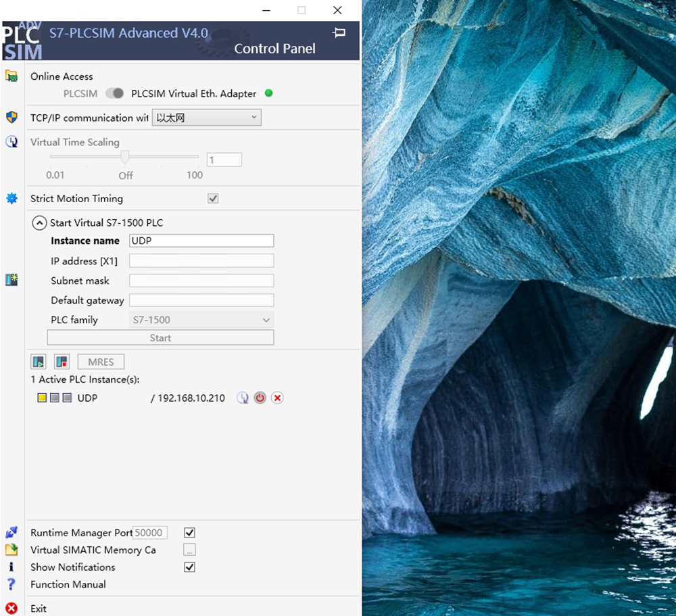Click the run all instances icon left of MRES
676x616 pixels.
(x=39, y=362)
